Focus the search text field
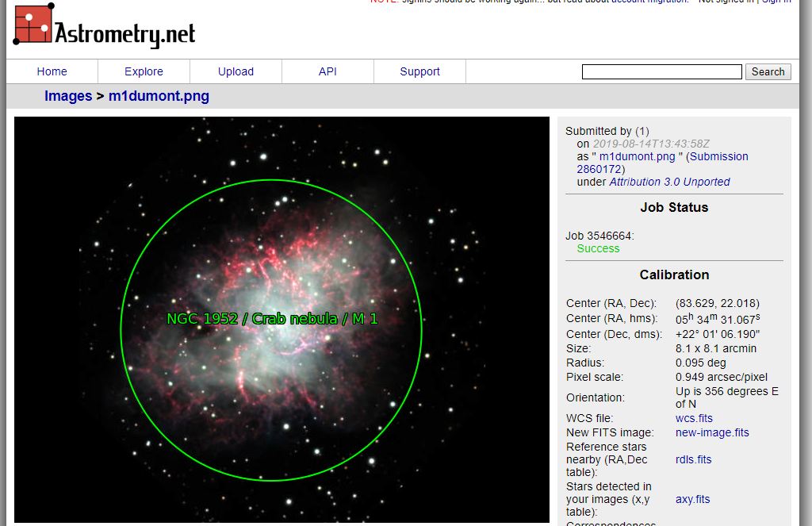The image size is (812, 526). pyautogui.click(x=661, y=72)
